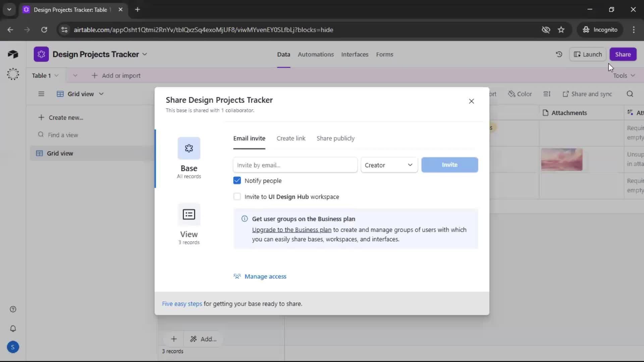Image resolution: width=644 pixels, height=362 pixels.
Task: Switch to the Interfaces tab
Action: (355, 54)
